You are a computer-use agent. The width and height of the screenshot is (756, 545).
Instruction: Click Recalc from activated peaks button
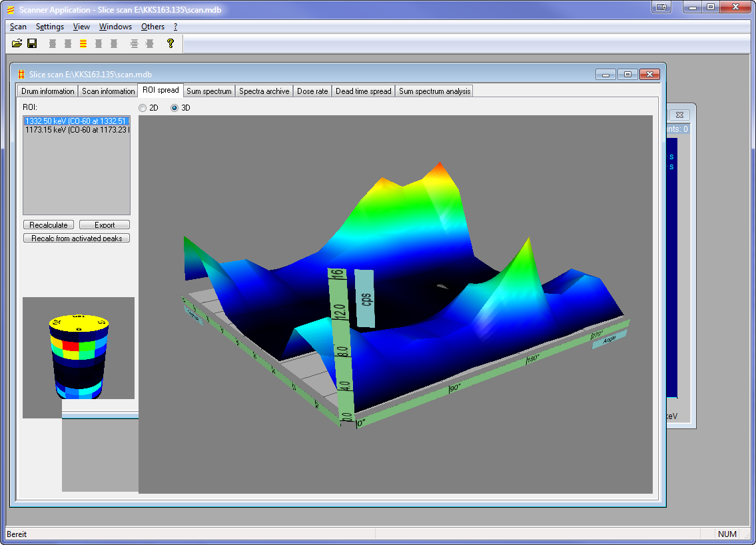77,238
